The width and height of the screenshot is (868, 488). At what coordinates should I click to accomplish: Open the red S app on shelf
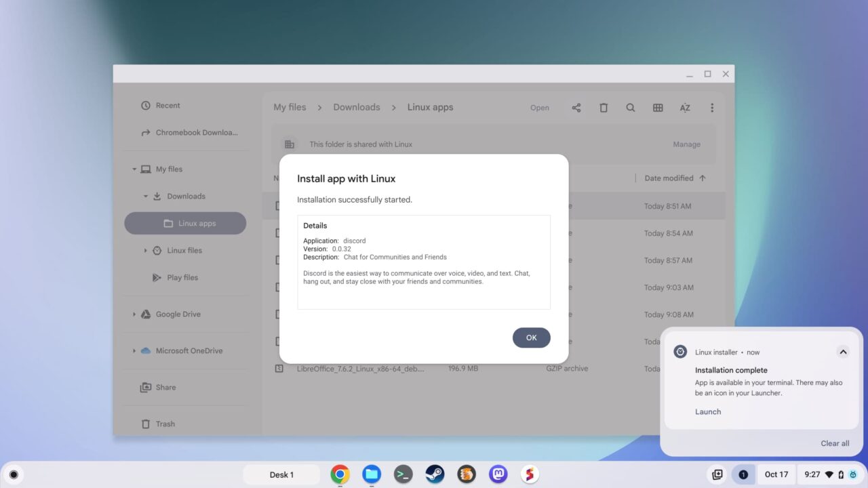(530, 474)
